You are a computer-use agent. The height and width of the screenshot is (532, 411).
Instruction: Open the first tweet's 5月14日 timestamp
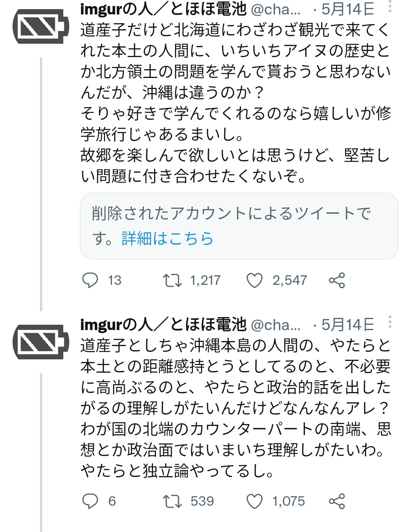click(348, 9)
